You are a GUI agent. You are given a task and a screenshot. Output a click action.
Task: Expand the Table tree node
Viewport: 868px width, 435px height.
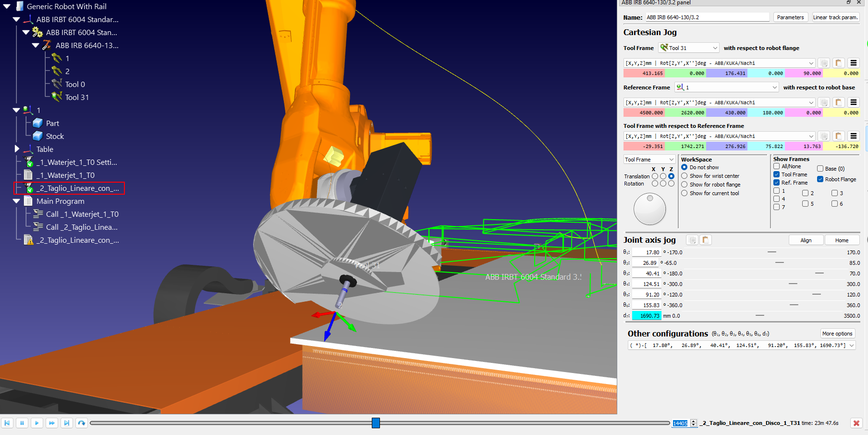click(17, 149)
